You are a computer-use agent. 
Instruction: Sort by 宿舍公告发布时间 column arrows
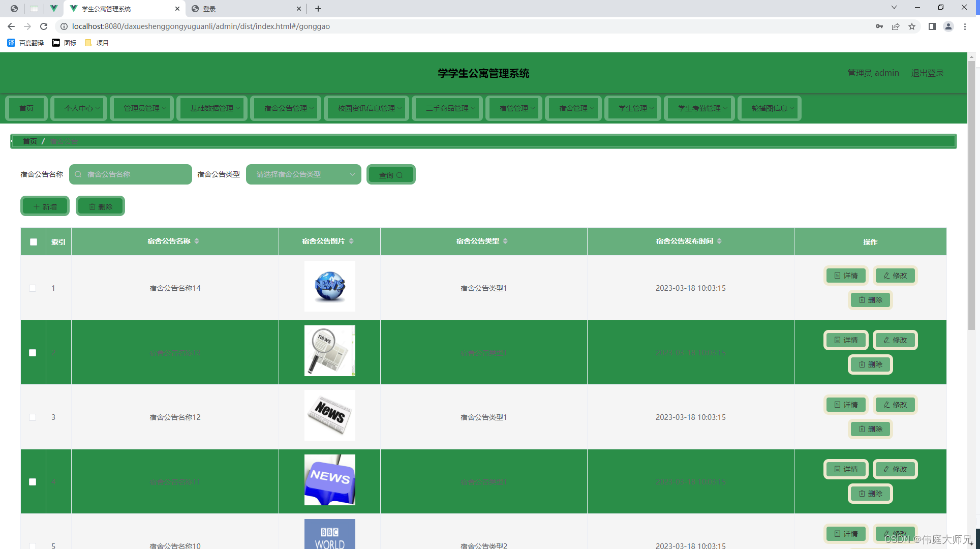(x=719, y=241)
